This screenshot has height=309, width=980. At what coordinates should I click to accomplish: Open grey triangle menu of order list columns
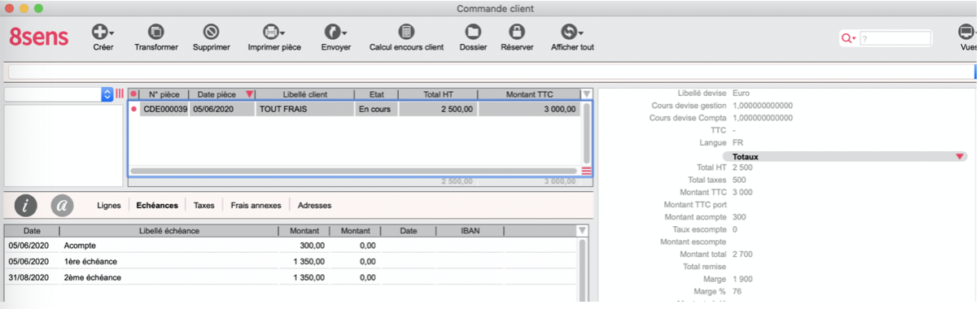pyautogui.click(x=586, y=94)
